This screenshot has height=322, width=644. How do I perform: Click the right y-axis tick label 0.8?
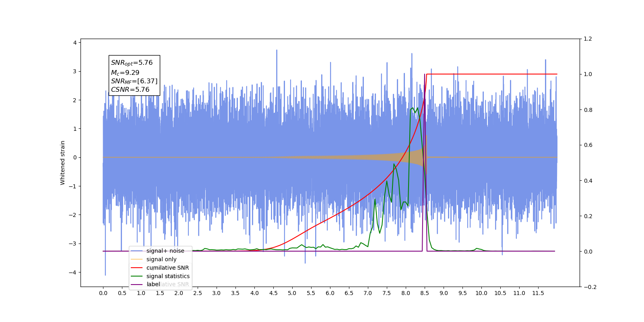pos(588,110)
